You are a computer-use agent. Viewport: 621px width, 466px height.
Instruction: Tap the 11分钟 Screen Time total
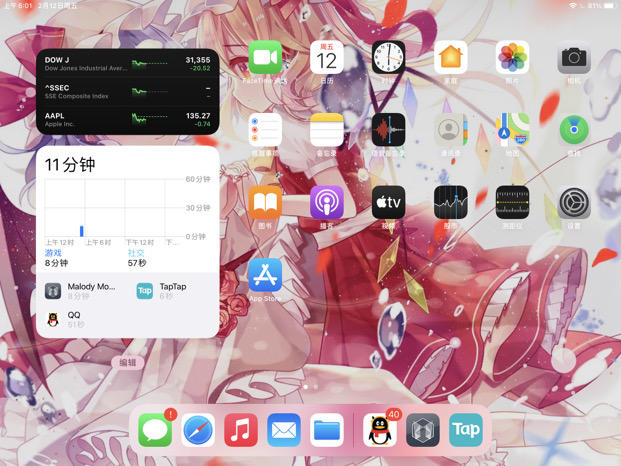pyautogui.click(x=70, y=165)
